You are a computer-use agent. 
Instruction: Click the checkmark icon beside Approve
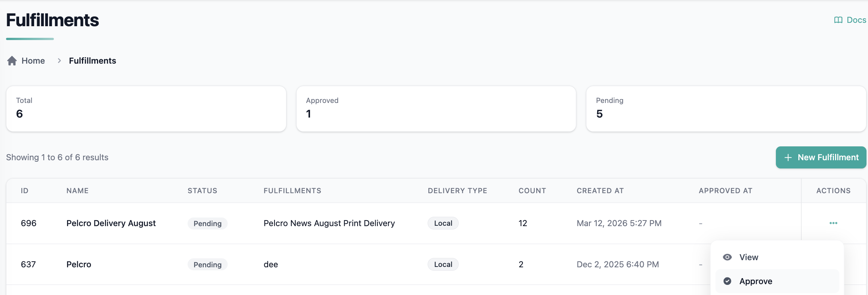pyautogui.click(x=727, y=281)
